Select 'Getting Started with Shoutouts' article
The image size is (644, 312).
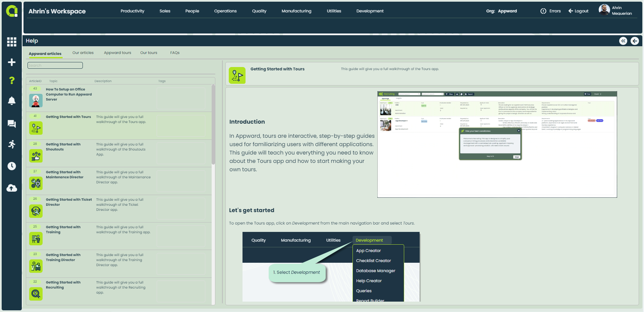(119, 153)
